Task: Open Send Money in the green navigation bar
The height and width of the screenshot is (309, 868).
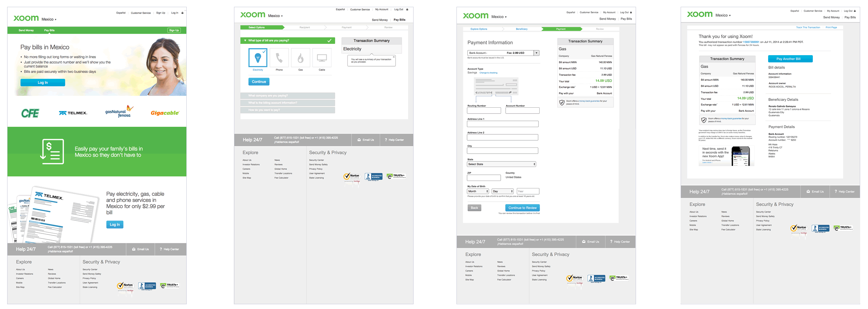Action: tap(26, 30)
